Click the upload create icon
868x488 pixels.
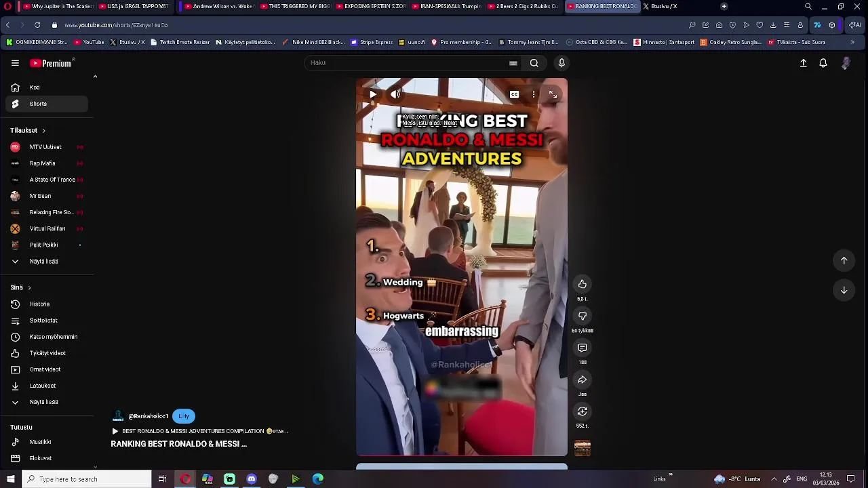pos(804,63)
